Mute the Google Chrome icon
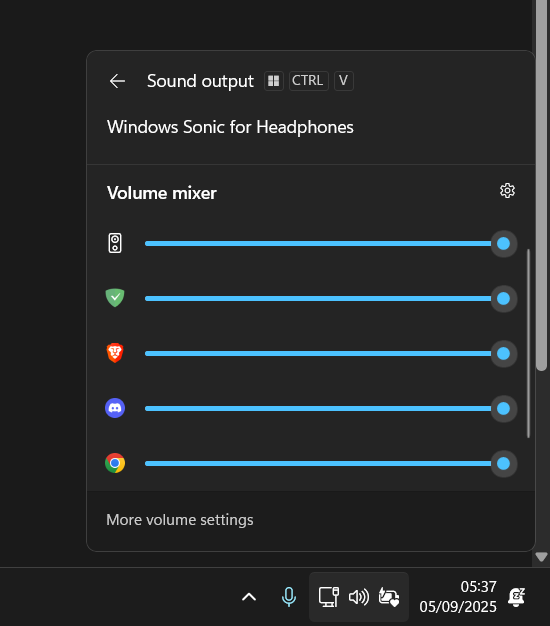Viewport: 550px width, 626px height. 115,463
